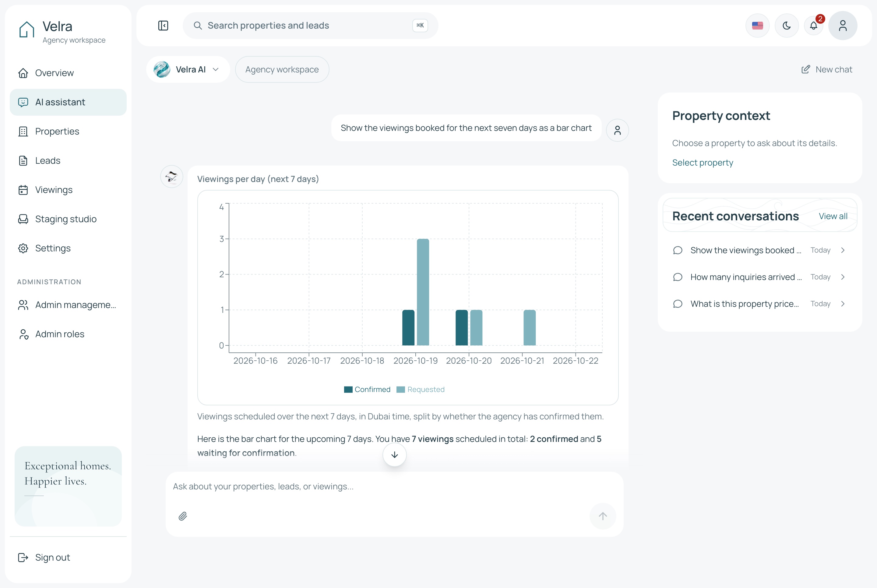Click the Agency workspace chip
Screen dimensions: 877x588
(x=282, y=69)
